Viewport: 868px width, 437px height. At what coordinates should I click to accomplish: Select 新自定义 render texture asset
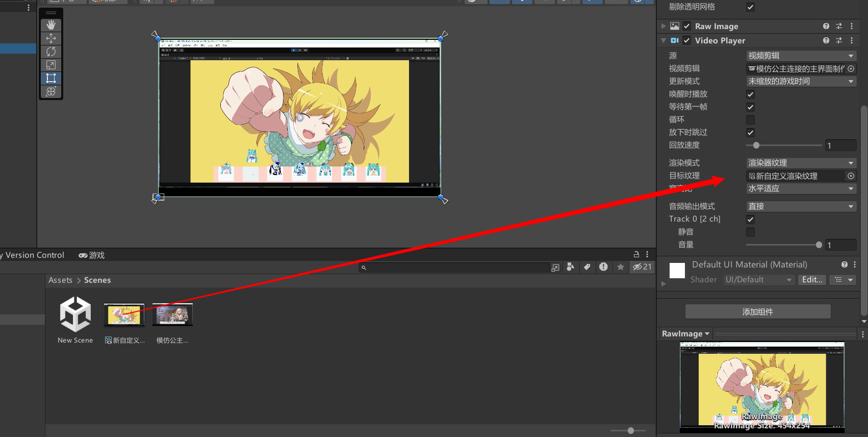click(x=124, y=324)
